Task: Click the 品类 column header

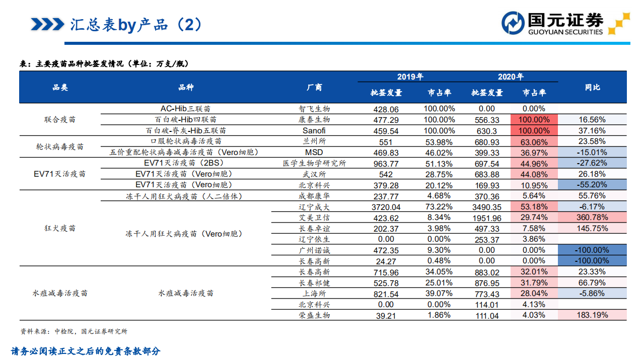Action: 60,87
